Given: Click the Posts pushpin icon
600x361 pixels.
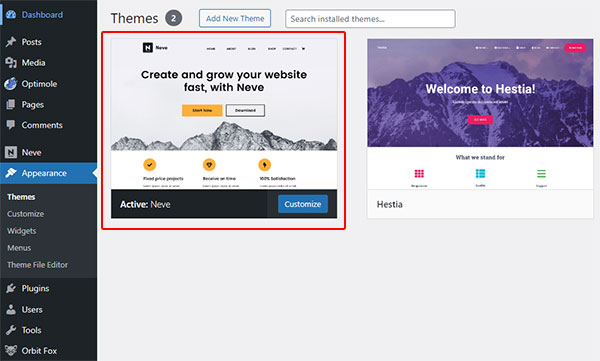Looking at the screenshot, I should pos(11,42).
